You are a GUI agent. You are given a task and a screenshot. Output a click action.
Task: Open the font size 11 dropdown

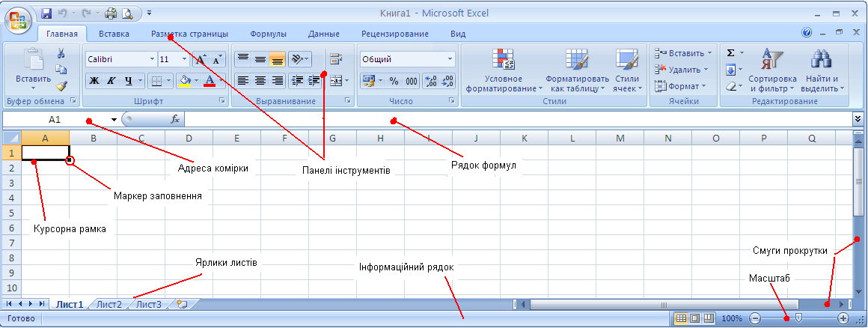pos(186,58)
